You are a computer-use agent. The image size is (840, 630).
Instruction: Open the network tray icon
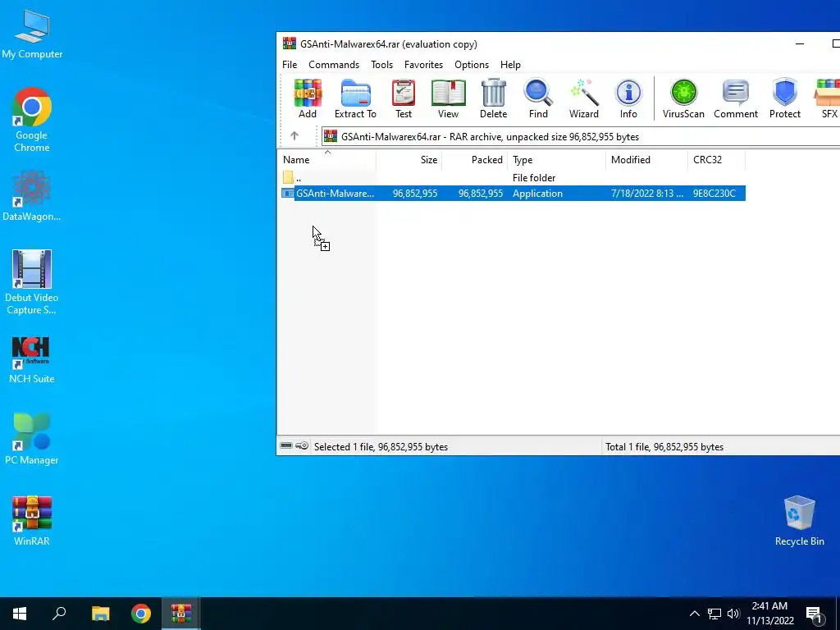(x=714, y=614)
